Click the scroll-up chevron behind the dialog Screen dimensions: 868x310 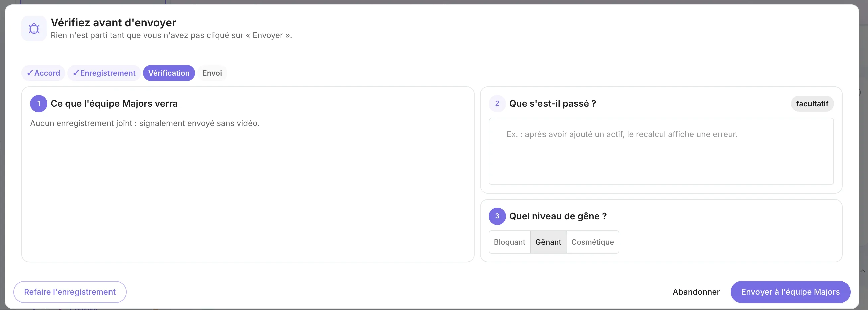863,271
